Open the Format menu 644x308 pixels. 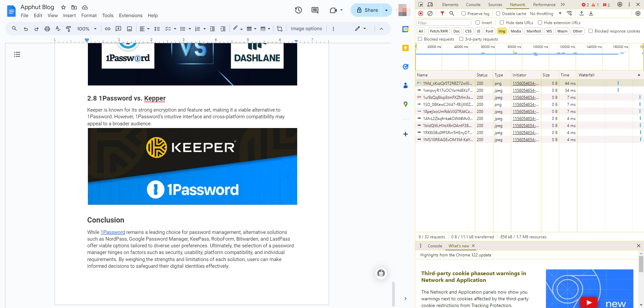coord(89,15)
